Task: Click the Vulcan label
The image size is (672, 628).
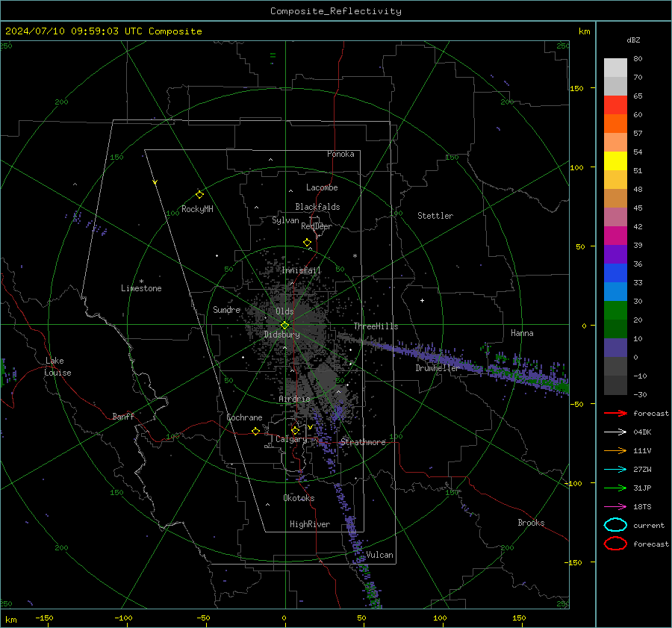Action: [x=379, y=555]
